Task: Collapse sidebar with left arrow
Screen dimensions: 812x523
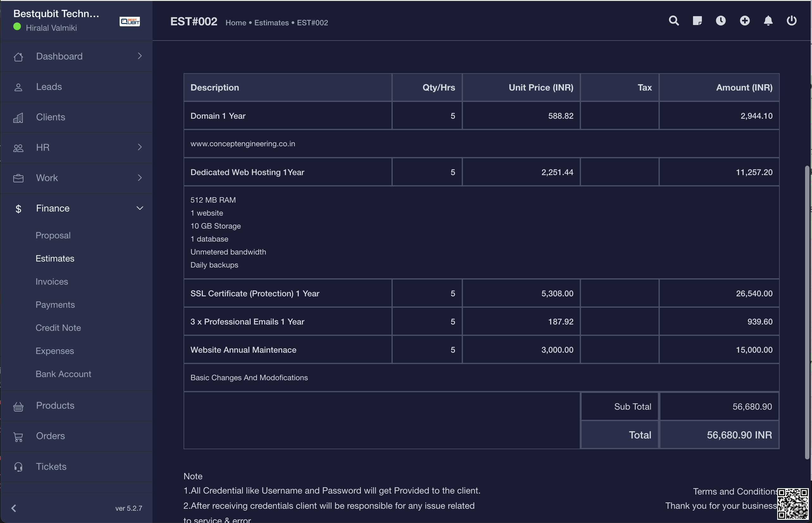Action: (x=14, y=508)
